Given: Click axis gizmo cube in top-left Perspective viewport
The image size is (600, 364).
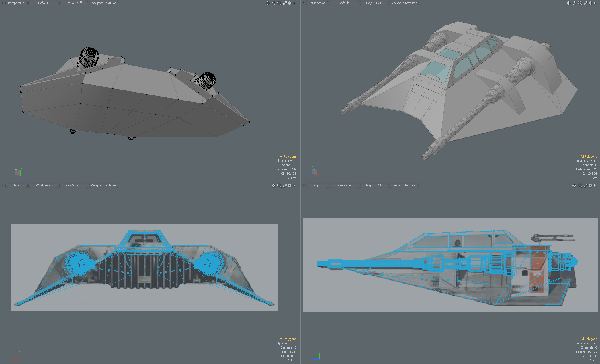Looking at the screenshot, I should click(18, 172).
